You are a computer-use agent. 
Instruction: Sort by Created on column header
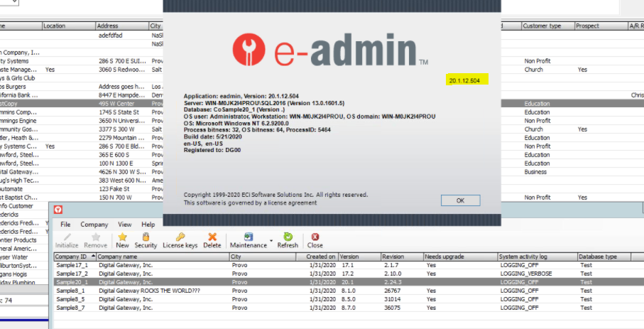coord(317,257)
